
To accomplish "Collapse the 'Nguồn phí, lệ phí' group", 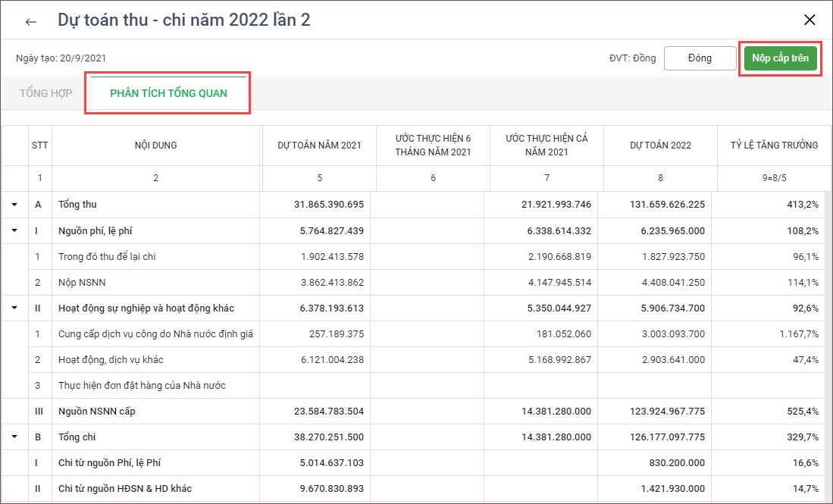I will coord(14,231).
